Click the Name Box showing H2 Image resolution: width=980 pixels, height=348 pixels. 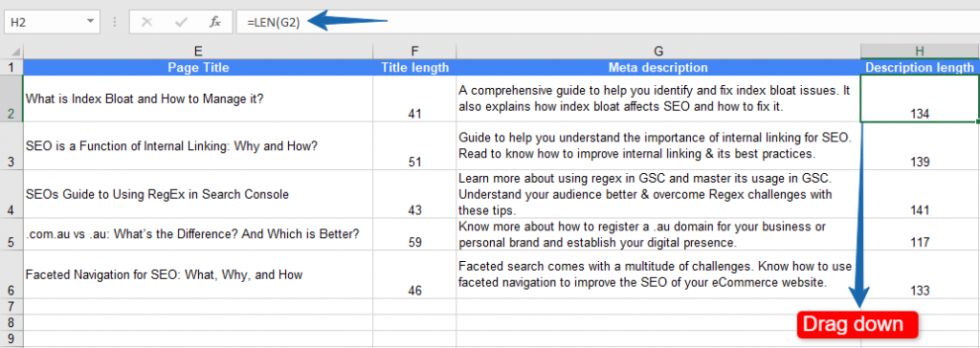(x=52, y=22)
